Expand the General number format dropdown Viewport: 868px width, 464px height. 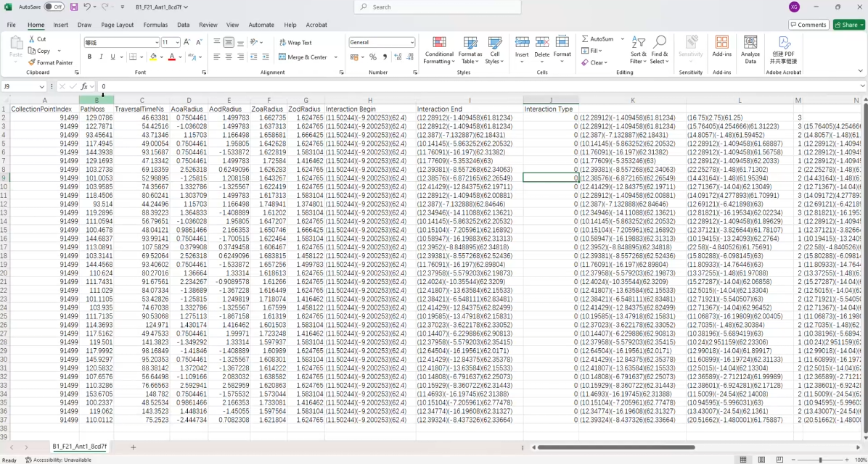tap(412, 43)
